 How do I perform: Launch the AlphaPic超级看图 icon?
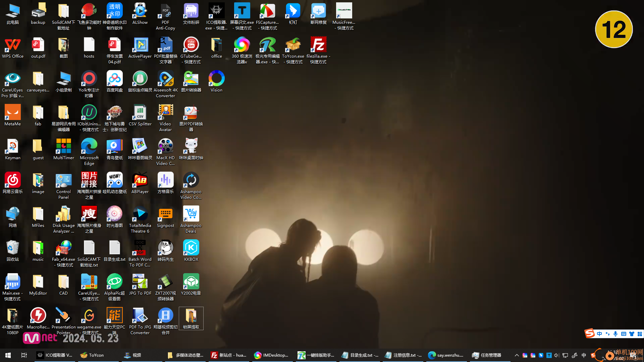114,288
